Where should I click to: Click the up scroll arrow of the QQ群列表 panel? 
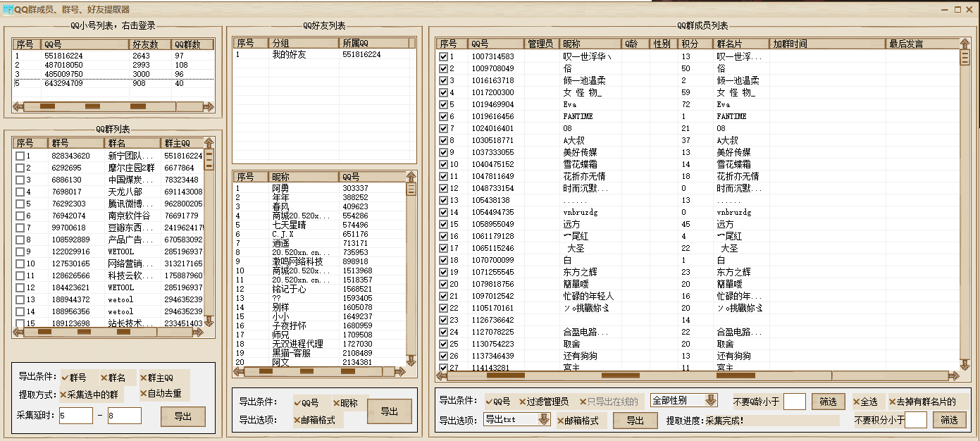coord(209,142)
